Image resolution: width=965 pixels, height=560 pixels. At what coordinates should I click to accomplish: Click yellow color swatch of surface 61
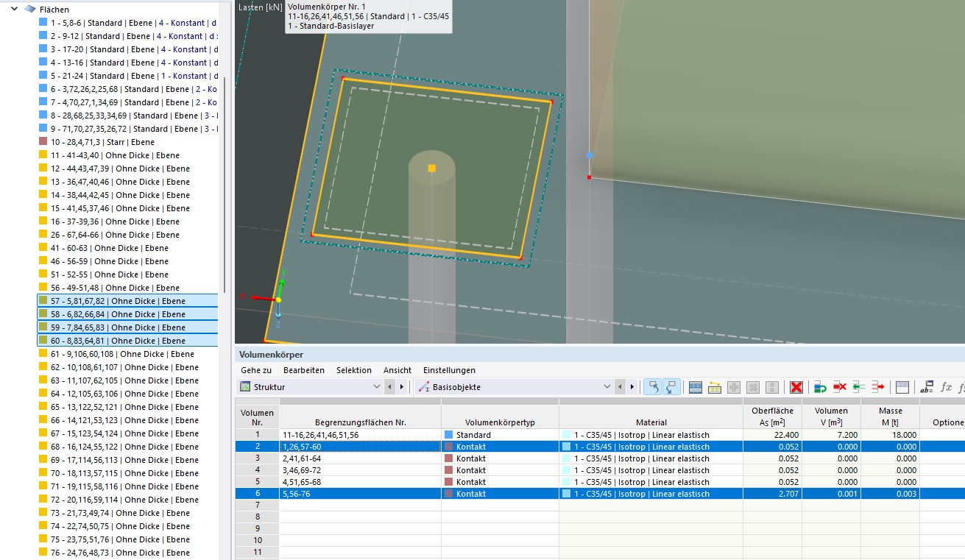(43, 354)
